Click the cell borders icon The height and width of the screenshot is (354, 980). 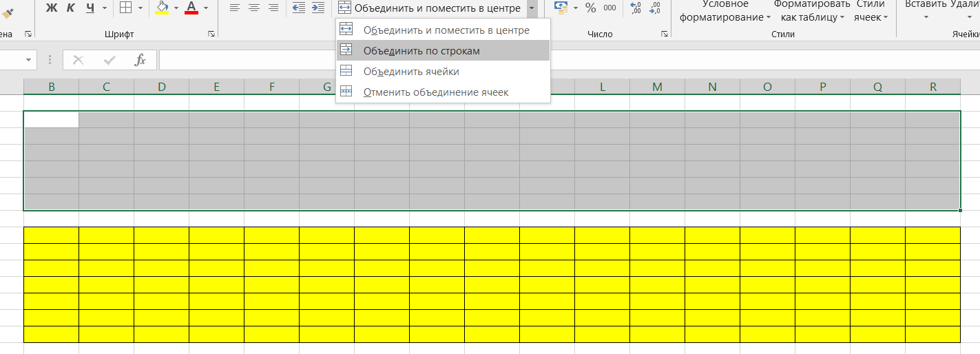tap(125, 8)
